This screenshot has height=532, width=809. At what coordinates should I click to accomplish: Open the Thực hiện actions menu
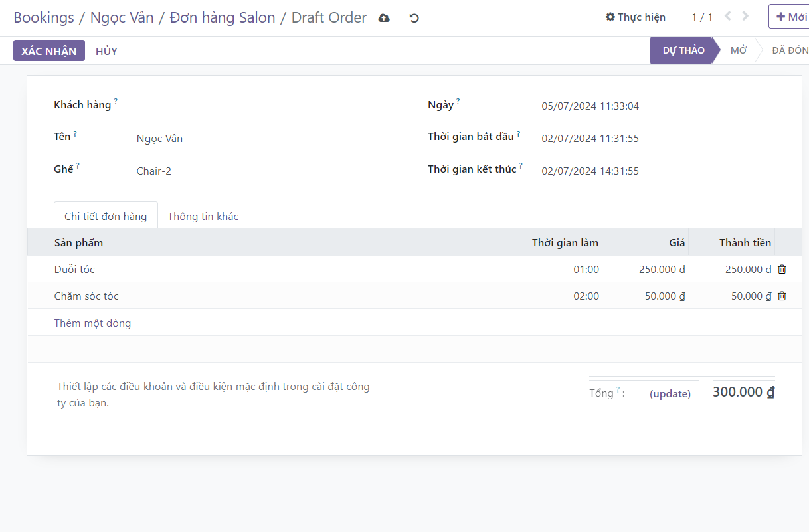[x=635, y=17]
